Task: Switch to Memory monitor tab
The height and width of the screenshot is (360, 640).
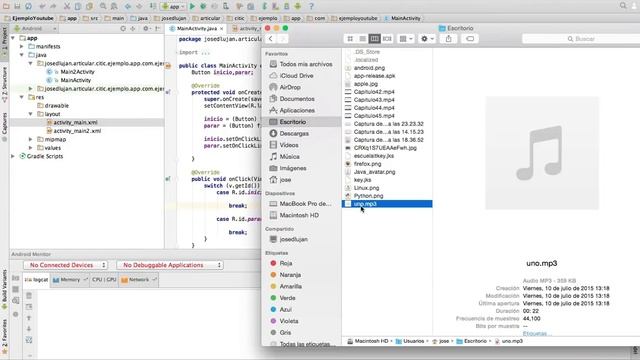Action: [70, 280]
